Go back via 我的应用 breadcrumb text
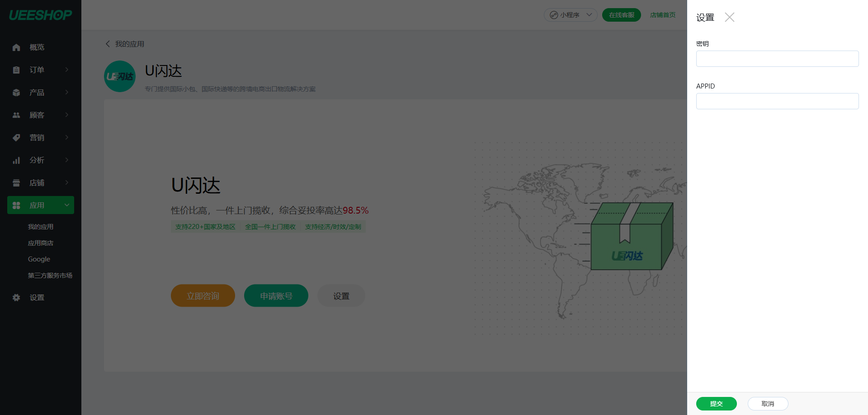 click(130, 44)
